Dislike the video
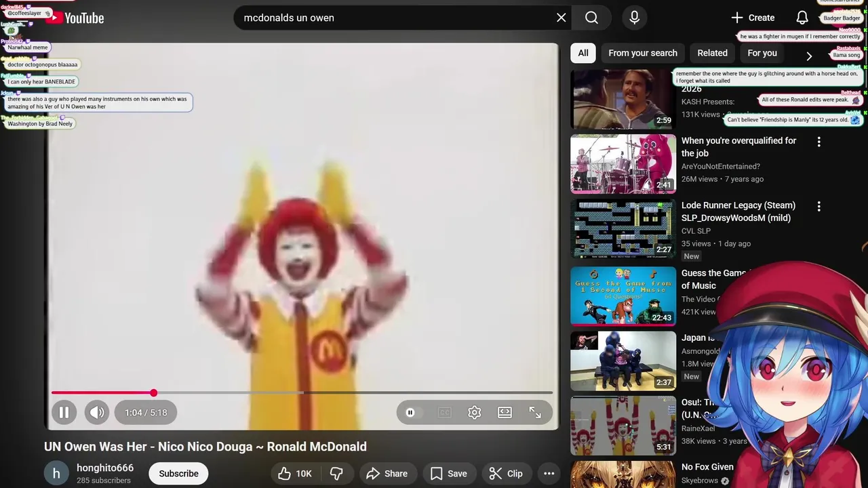 click(336, 474)
